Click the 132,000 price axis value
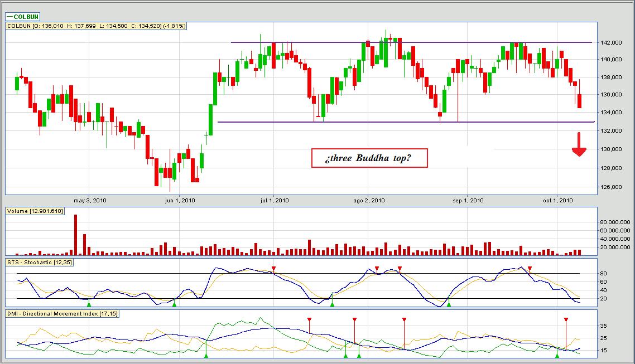The height and width of the screenshot is (364, 635). [611, 130]
